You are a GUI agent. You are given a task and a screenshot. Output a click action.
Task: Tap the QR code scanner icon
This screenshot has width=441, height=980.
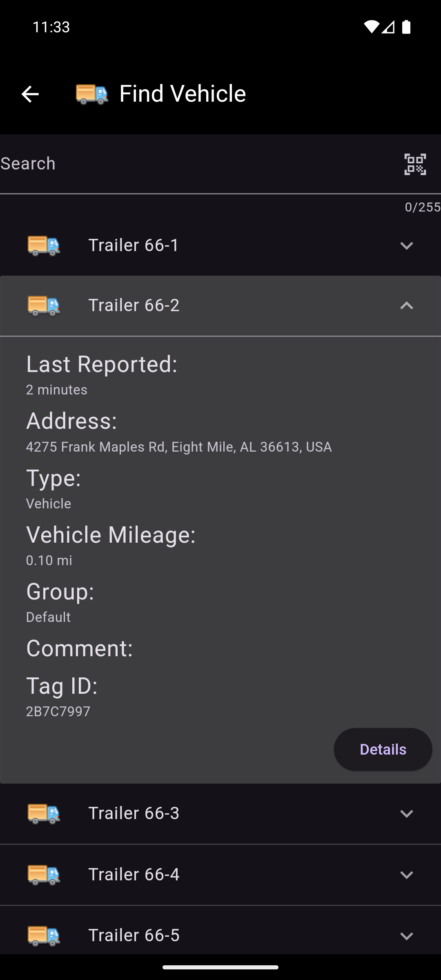[415, 164]
